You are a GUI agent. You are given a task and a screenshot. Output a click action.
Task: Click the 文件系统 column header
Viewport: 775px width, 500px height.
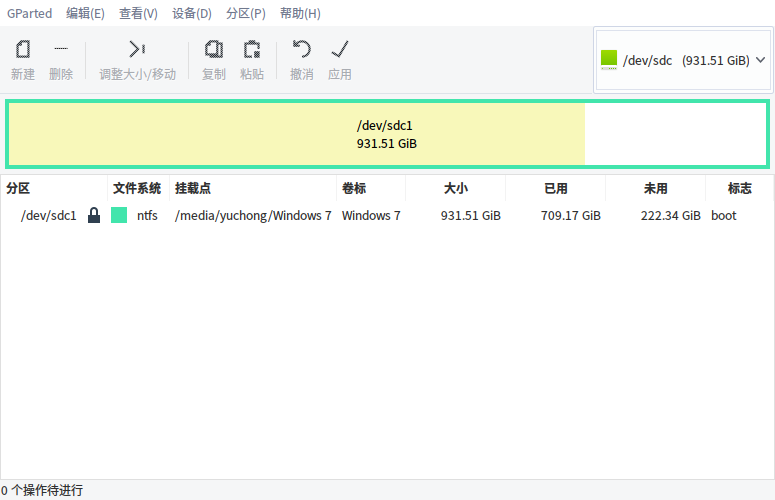[138, 188]
